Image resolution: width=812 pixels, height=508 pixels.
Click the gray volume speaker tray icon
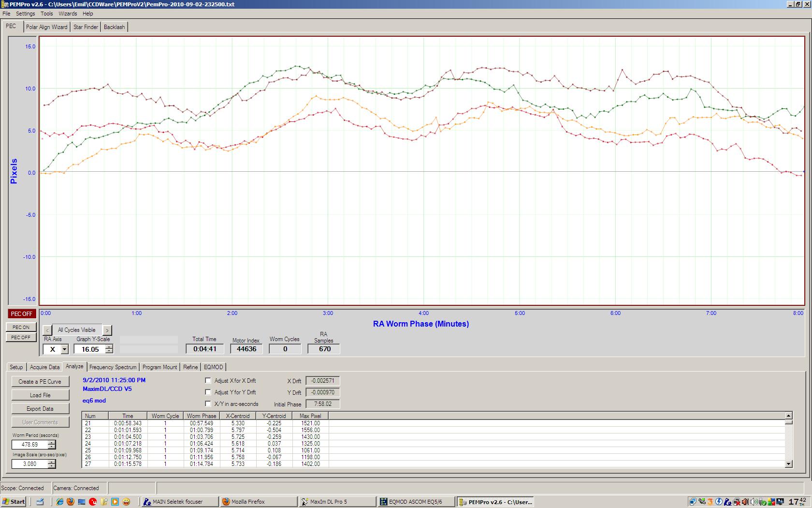click(x=754, y=502)
